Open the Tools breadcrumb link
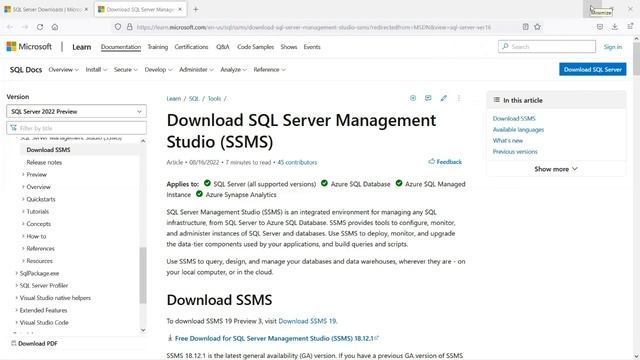 (x=214, y=98)
